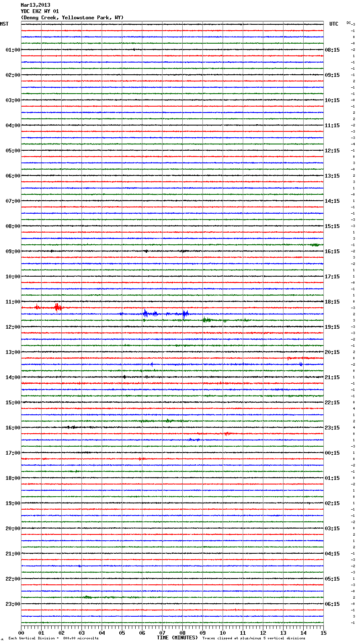Image resolution: width=357 pixels, height=644 pixels.
Task: Select the 23:00 MST time label
Action: point(13,604)
